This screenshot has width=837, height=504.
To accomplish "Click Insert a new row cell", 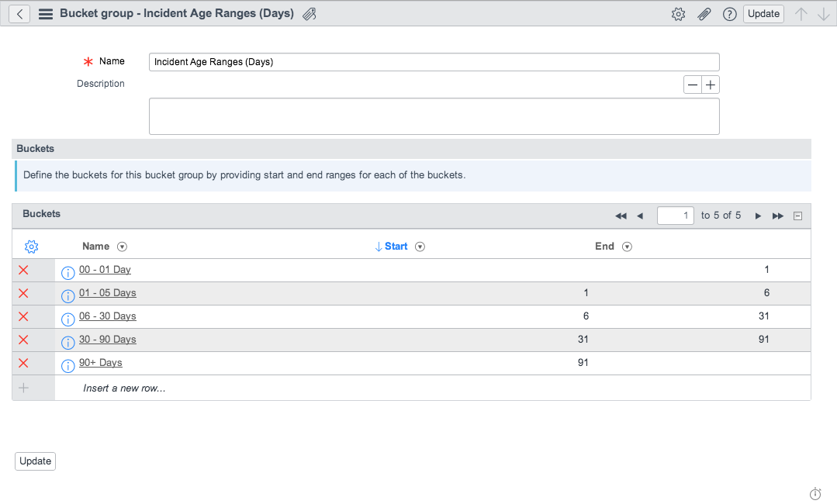I will tap(124, 388).
